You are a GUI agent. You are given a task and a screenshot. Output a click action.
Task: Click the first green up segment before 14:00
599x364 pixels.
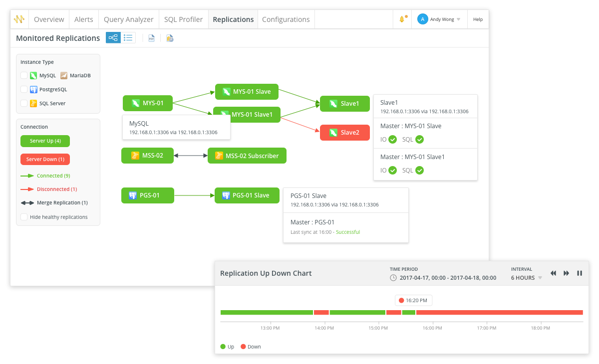(267, 313)
